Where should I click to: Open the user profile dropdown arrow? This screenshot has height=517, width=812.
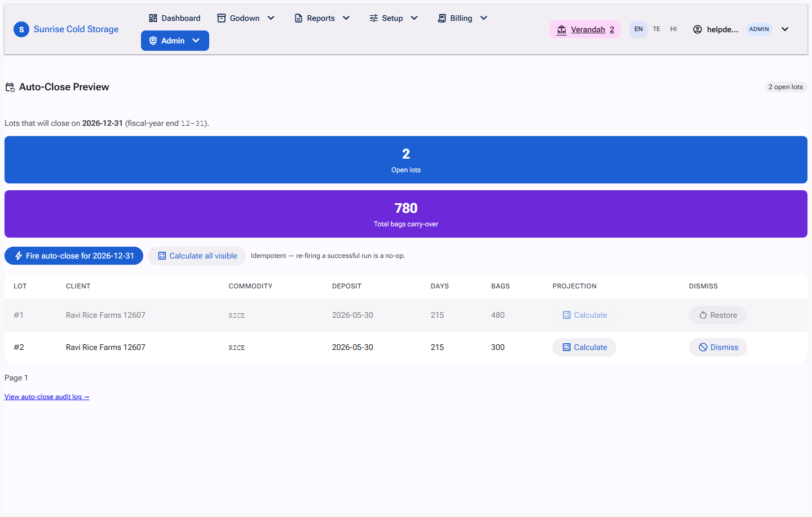pos(785,29)
